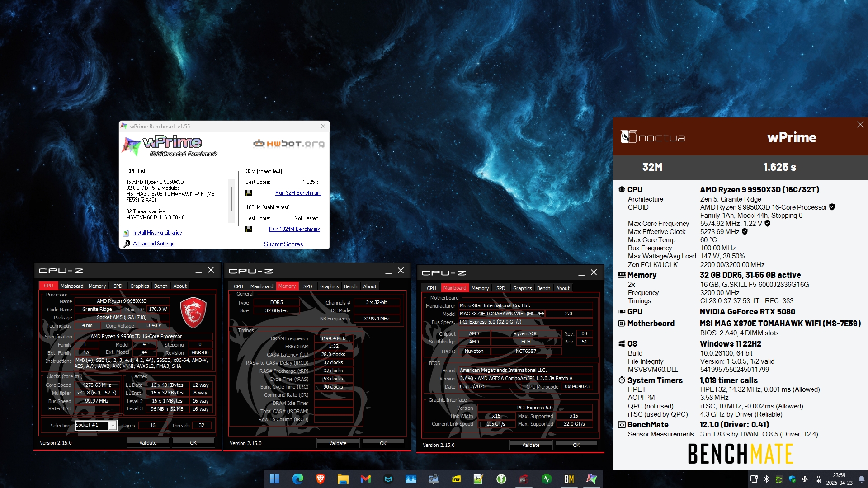Viewport: 868px width, 488px height.
Task: Open the Windows Start menu
Action: point(274,479)
